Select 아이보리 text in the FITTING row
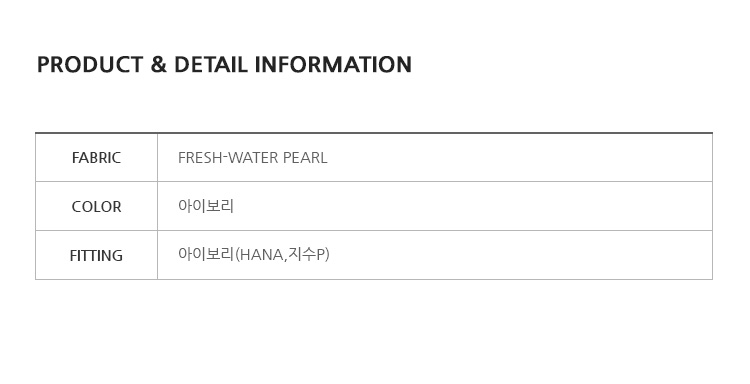 pos(206,254)
